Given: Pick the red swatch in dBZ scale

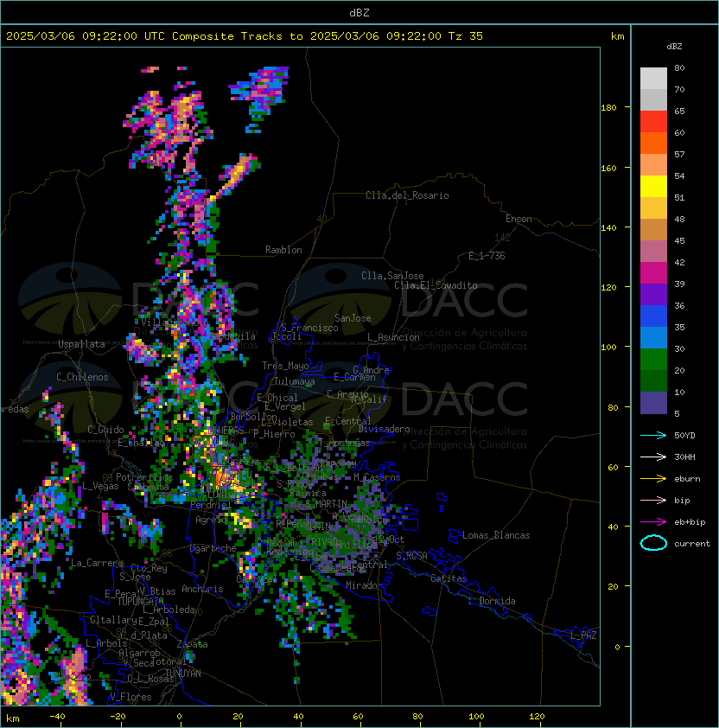Looking at the screenshot, I should 653,122.
